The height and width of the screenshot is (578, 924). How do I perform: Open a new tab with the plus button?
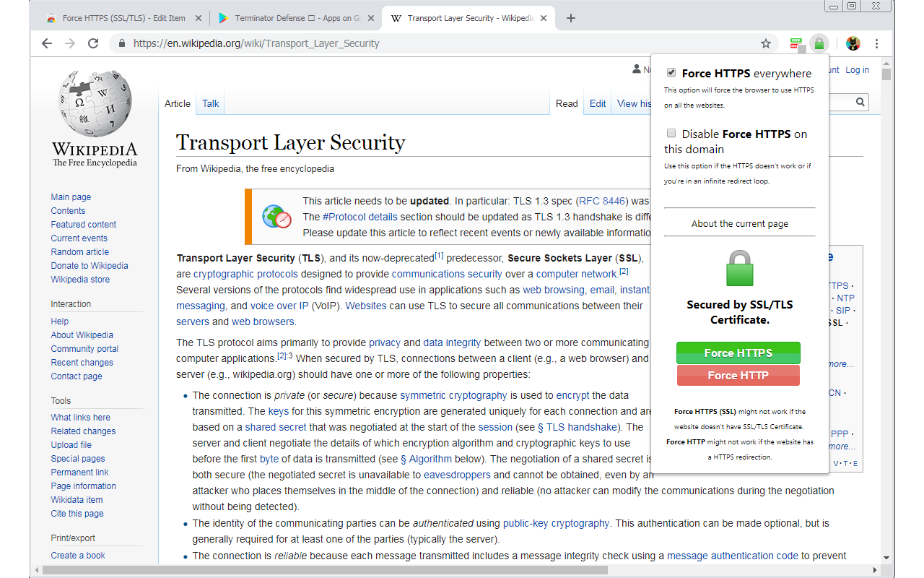click(x=570, y=17)
